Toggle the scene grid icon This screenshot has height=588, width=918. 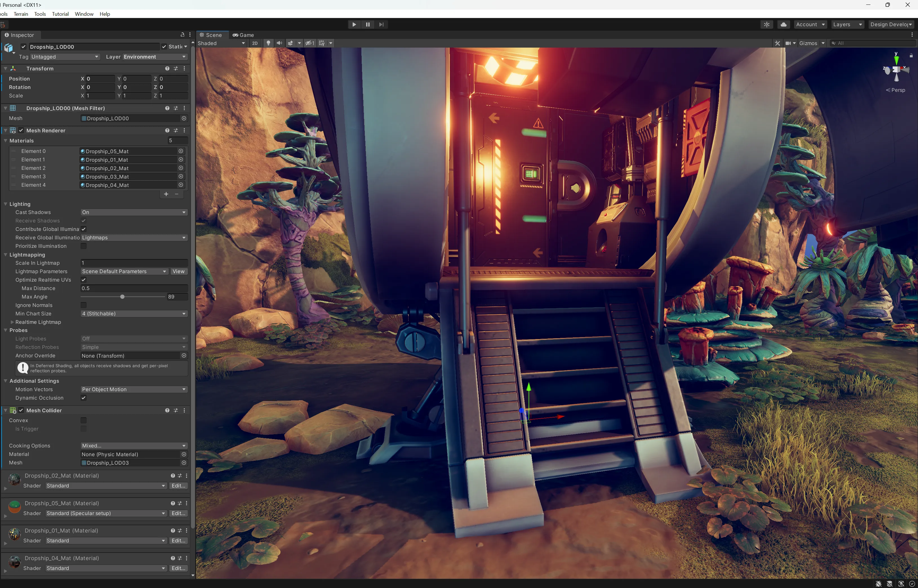pyautogui.click(x=321, y=43)
